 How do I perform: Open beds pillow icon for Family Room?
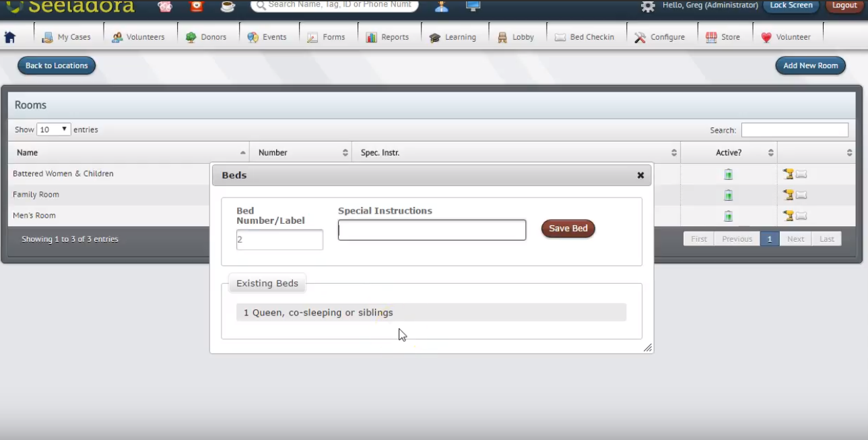pyautogui.click(x=801, y=195)
